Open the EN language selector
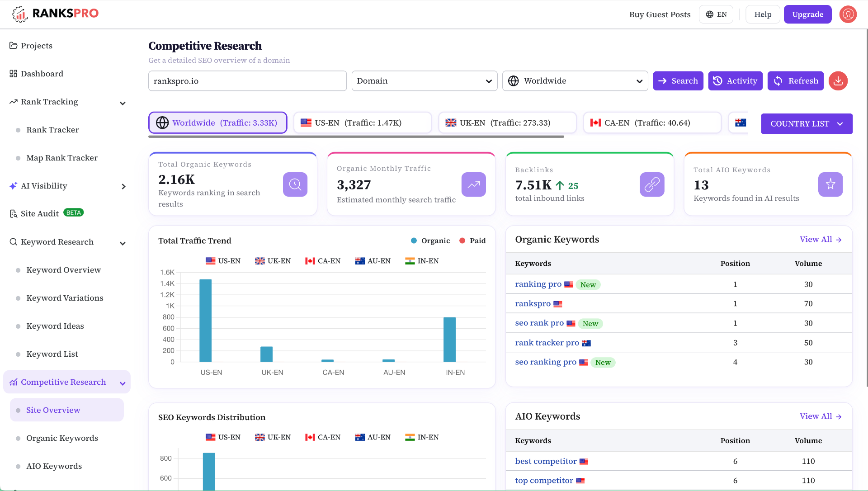 (716, 14)
